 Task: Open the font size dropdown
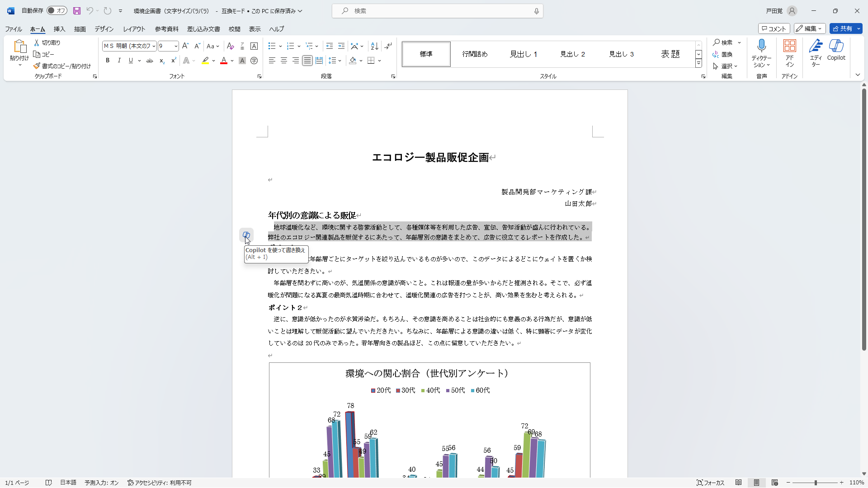tap(176, 46)
